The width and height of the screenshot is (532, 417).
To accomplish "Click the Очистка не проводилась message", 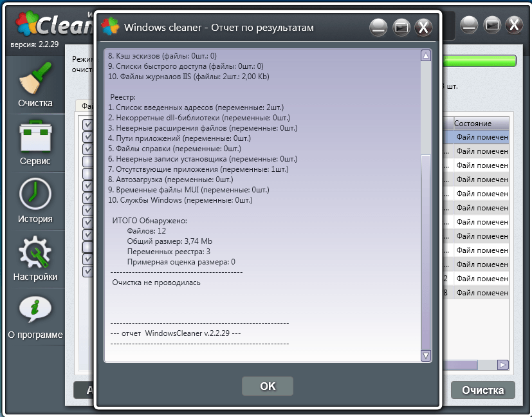I will pos(156,283).
